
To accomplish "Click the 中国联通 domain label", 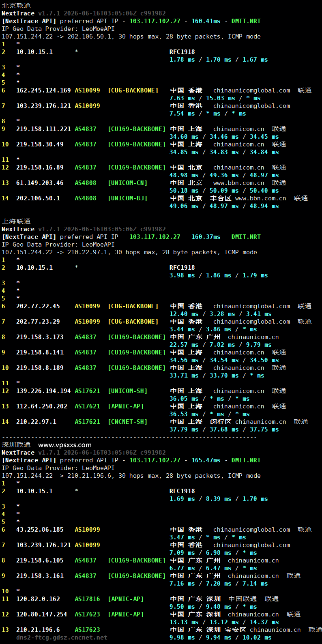I will tap(243, 599).
